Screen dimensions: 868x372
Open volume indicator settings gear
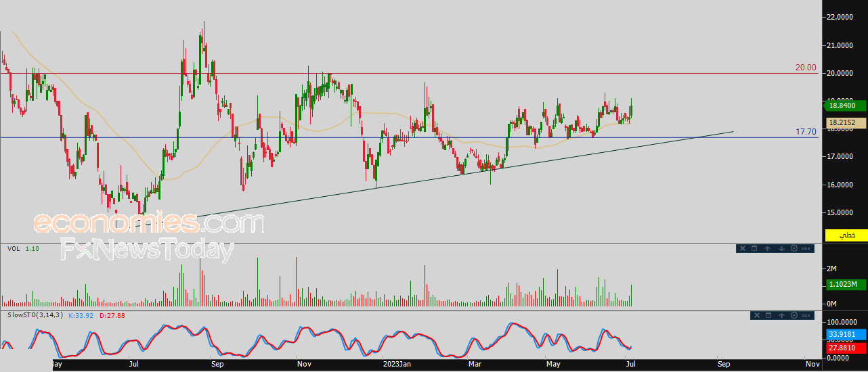794,248
